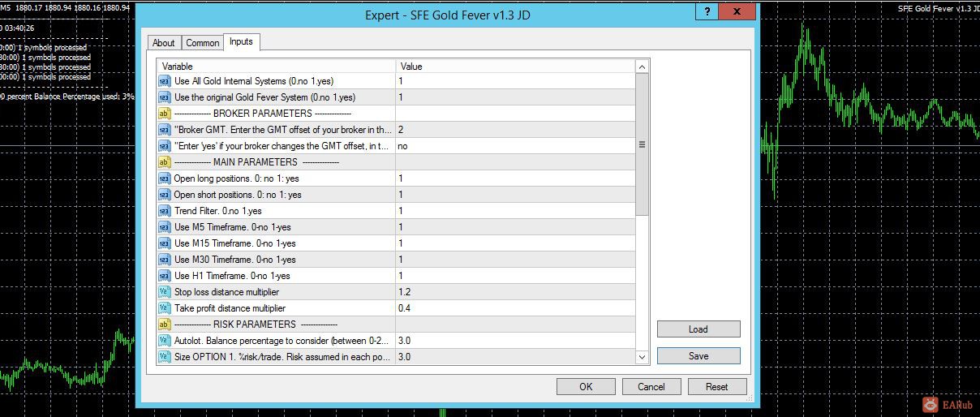The height and width of the screenshot is (417, 980).
Task: Click icon beside Take profit distance multiplier
Action: pos(164,308)
